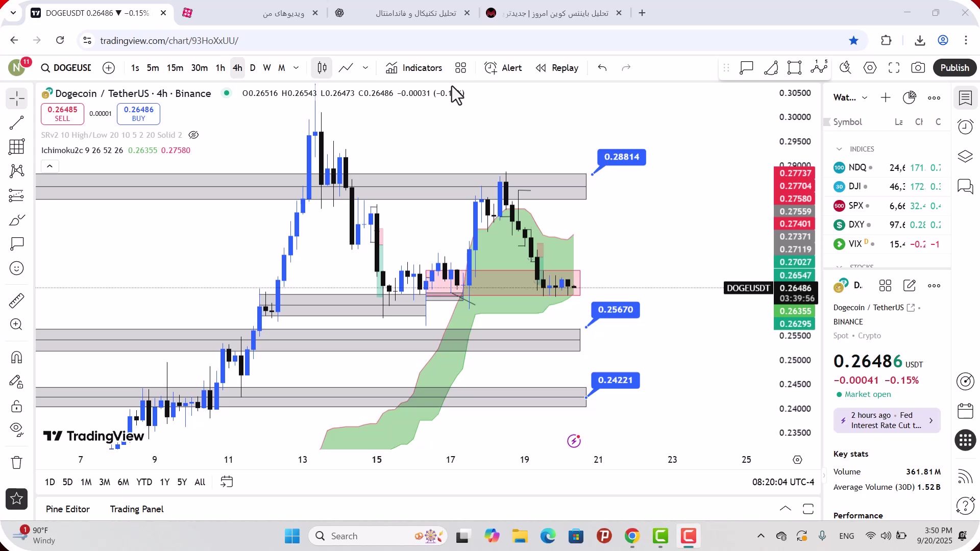Remove drawings using trash icon
Screen dimensions: 980x551
tap(17, 462)
